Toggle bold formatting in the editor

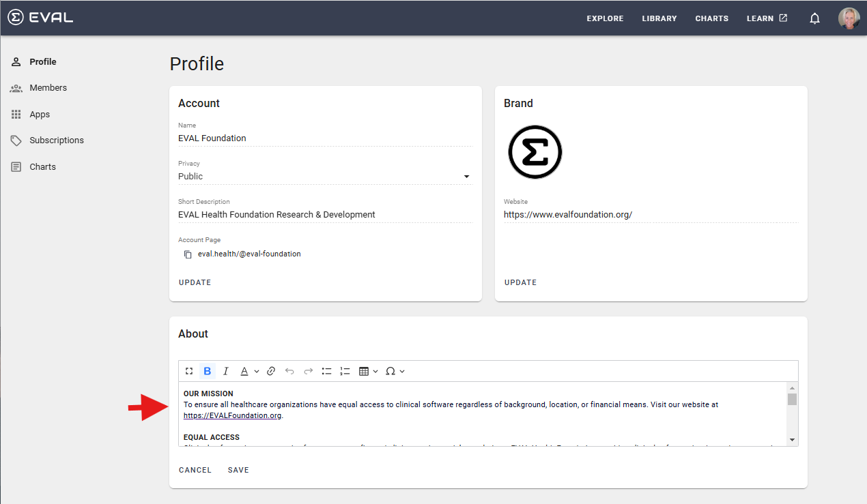(208, 371)
